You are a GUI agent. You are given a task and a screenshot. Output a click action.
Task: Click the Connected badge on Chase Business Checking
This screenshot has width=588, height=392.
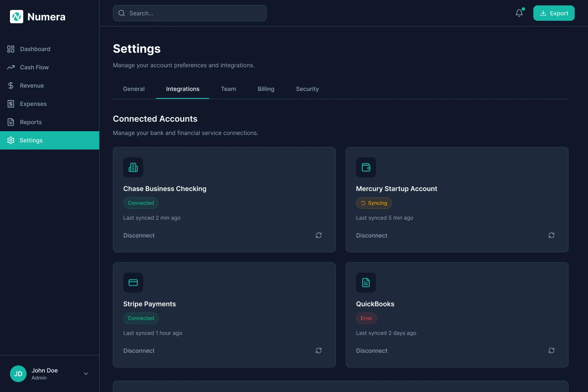click(x=141, y=203)
